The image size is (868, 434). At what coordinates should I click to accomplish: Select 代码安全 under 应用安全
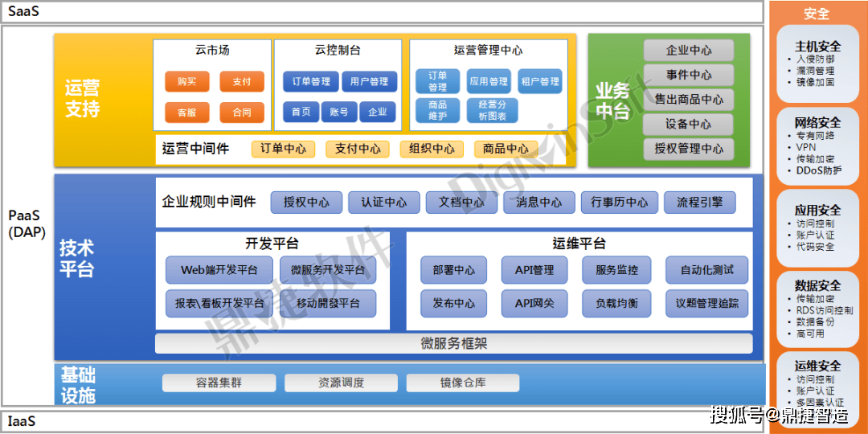click(x=814, y=247)
